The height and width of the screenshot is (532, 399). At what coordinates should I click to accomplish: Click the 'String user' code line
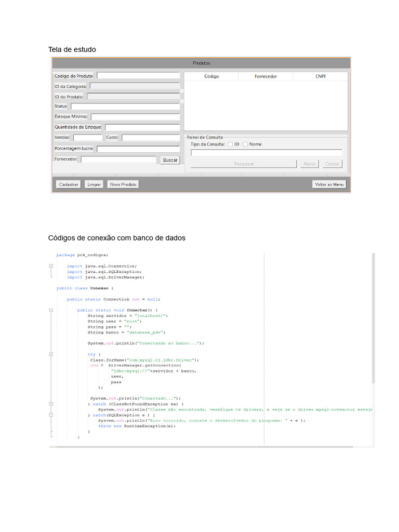click(115, 321)
